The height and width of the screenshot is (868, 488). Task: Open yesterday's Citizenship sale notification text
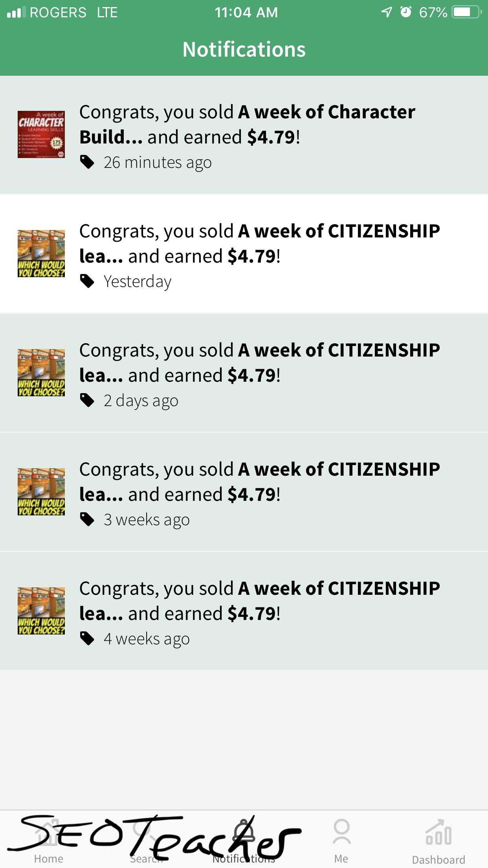(x=259, y=244)
